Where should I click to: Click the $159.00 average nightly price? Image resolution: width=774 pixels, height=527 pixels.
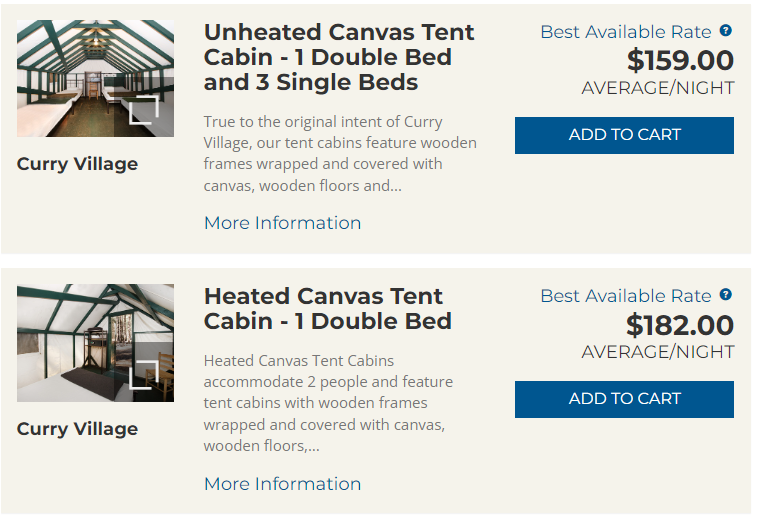coord(680,60)
